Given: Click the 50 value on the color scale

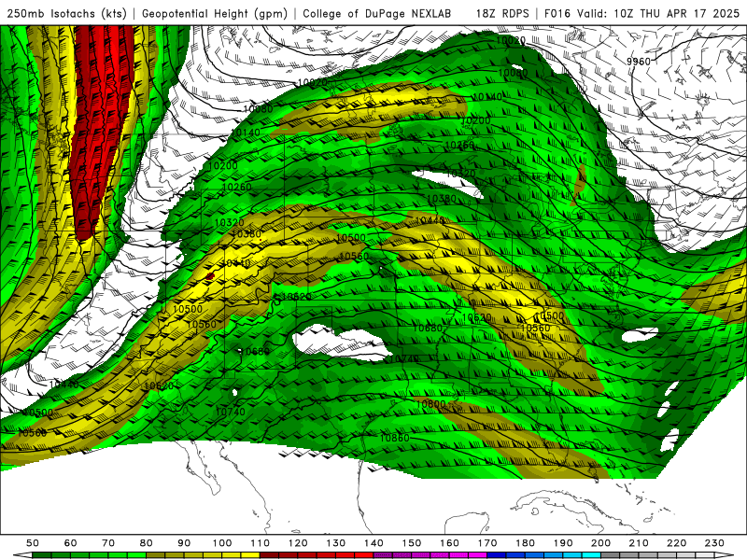Looking at the screenshot, I should click(33, 543).
